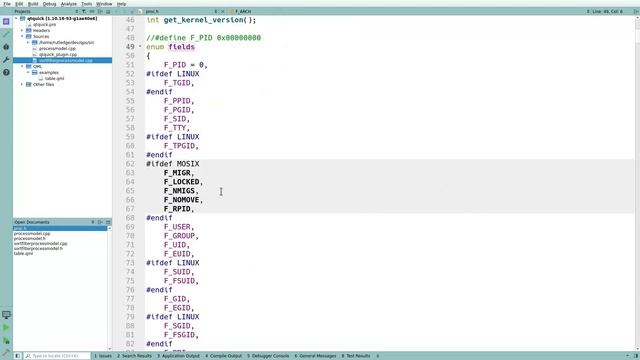This screenshot has width=640, height=360.
Task: Close the Projects pane
Action: (108, 11)
